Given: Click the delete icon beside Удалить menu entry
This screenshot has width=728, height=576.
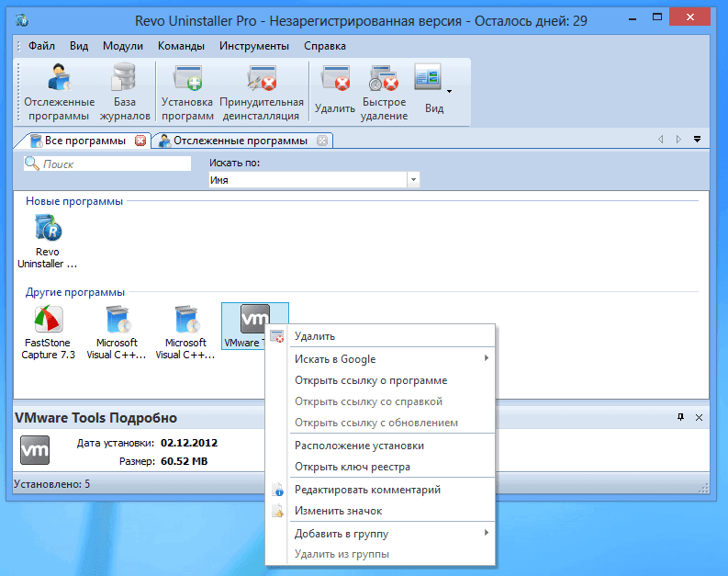Looking at the screenshot, I should (277, 336).
